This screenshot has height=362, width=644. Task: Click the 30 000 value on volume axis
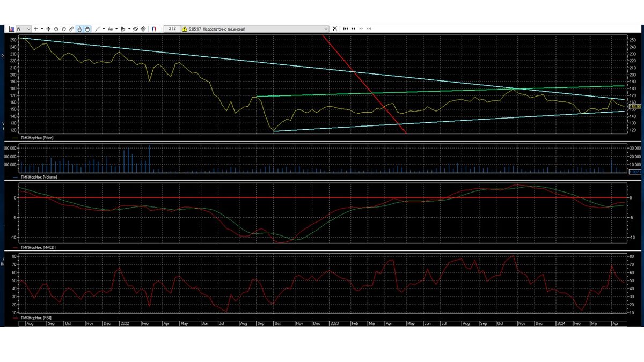635,148
